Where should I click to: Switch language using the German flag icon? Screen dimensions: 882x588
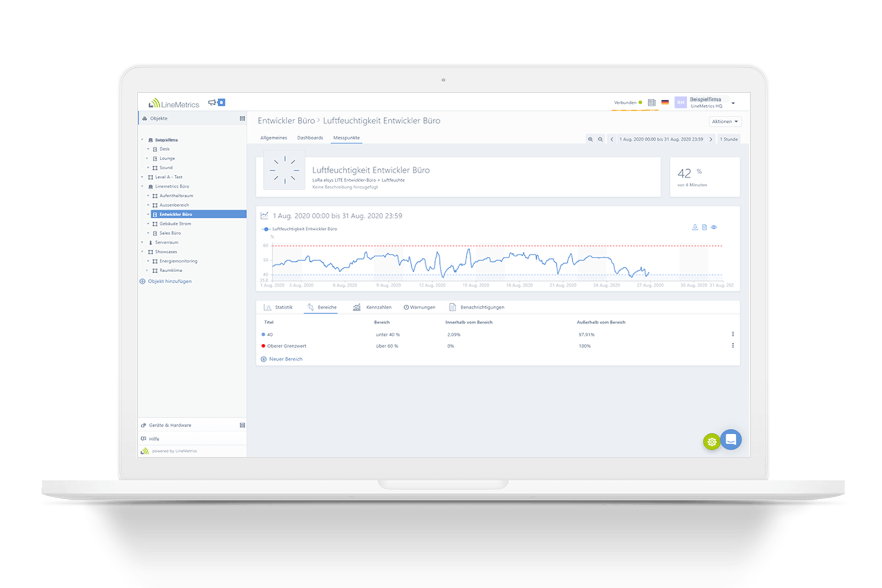[665, 102]
